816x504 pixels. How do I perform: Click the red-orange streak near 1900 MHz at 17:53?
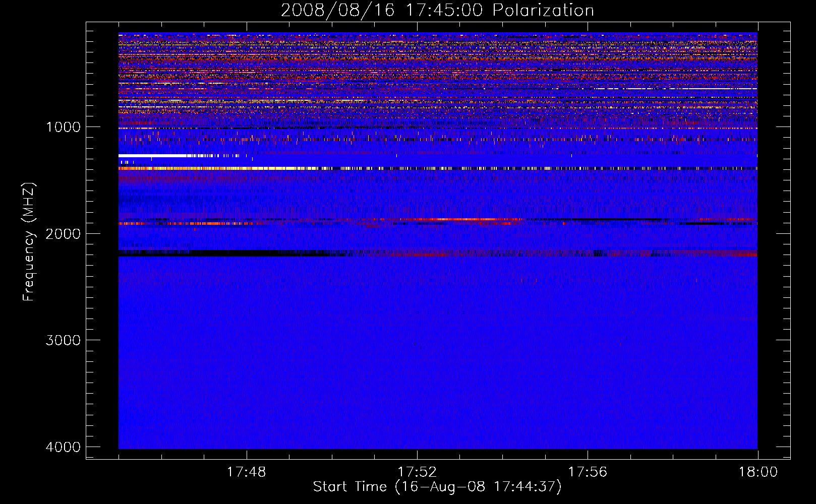tap(467, 219)
